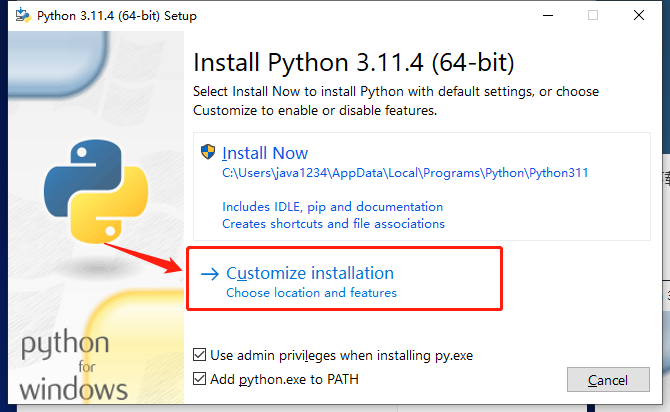Click 'Includes IDLE, pip and documentation' text
Viewport: 670px width, 412px height.
coord(332,207)
